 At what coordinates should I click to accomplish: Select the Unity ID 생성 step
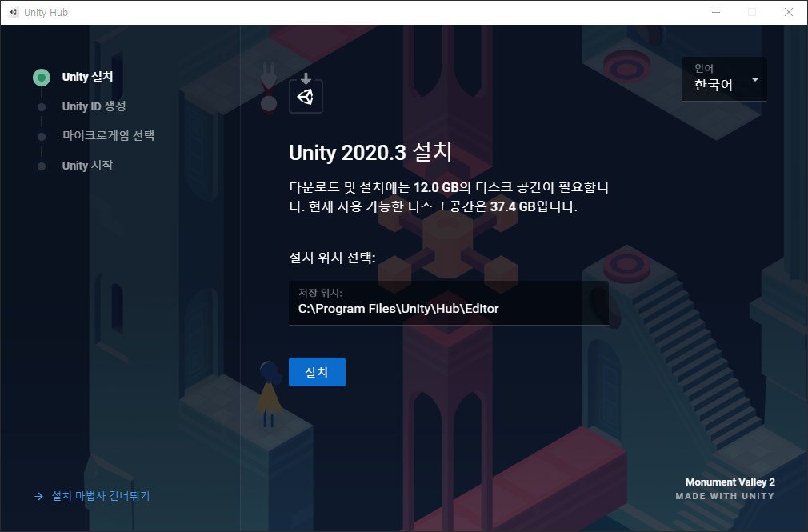point(94,106)
